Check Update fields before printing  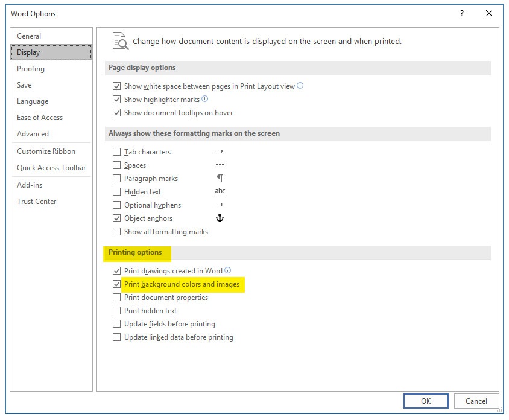click(x=117, y=324)
